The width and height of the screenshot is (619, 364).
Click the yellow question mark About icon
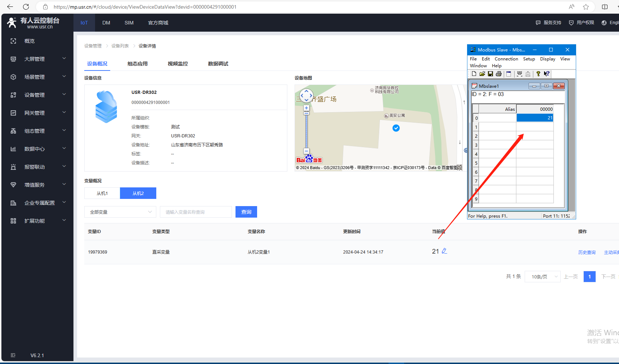pyautogui.click(x=538, y=74)
